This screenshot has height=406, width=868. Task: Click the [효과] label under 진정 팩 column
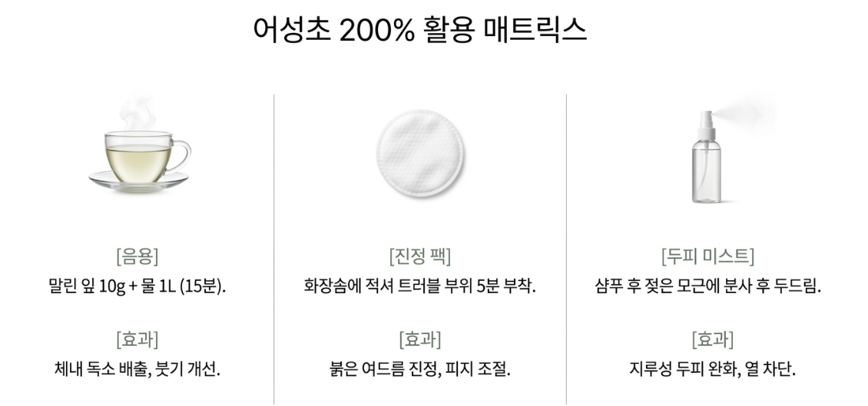pos(420,339)
